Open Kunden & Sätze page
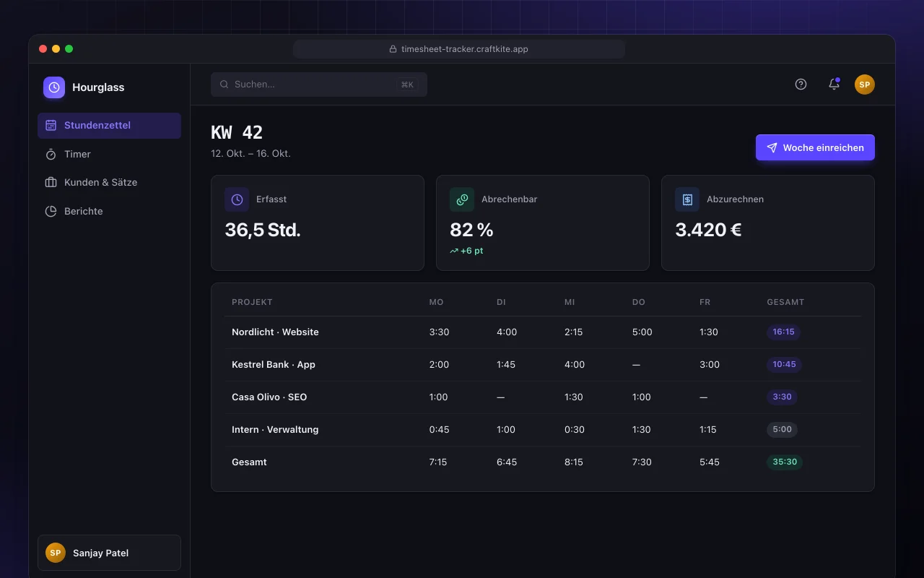Image resolution: width=924 pixels, height=578 pixels. click(x=109, y=182)
